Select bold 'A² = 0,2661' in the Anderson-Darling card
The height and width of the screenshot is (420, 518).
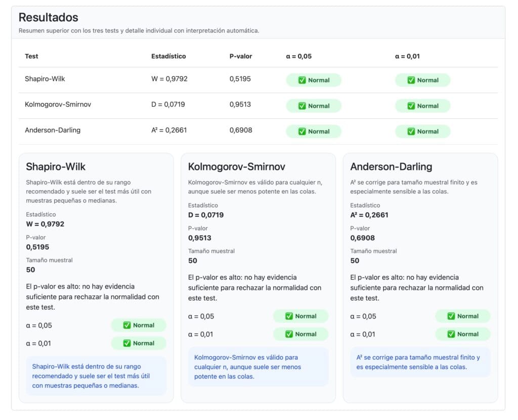369,215
